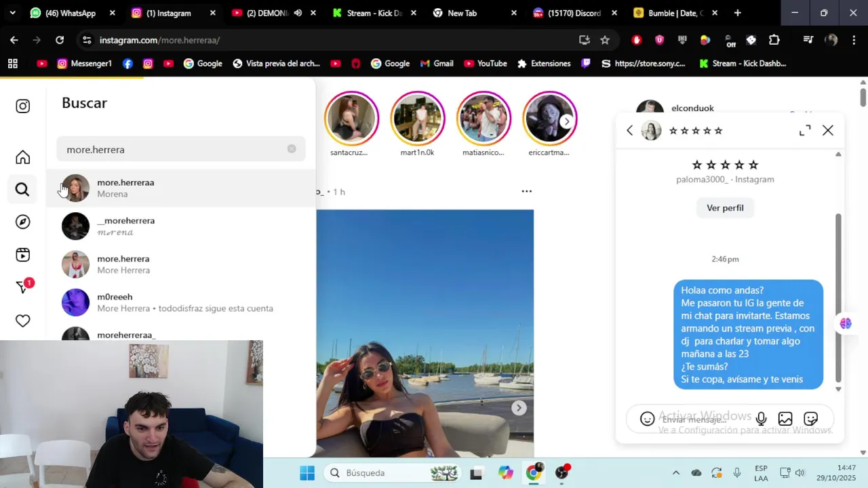This screenshot has width=868, height=488.
Task: Open Copilot from the taskbar
Action: point(505,473)
